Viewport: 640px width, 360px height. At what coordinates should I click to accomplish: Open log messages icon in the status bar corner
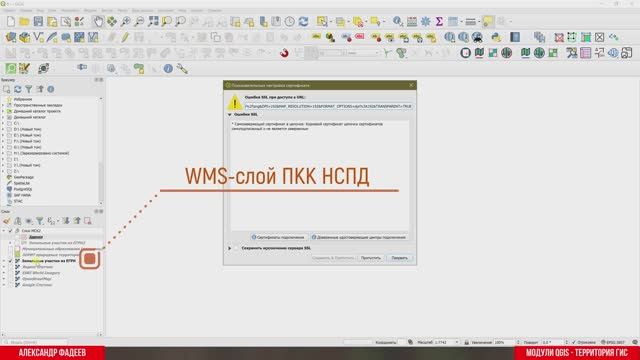635,342
